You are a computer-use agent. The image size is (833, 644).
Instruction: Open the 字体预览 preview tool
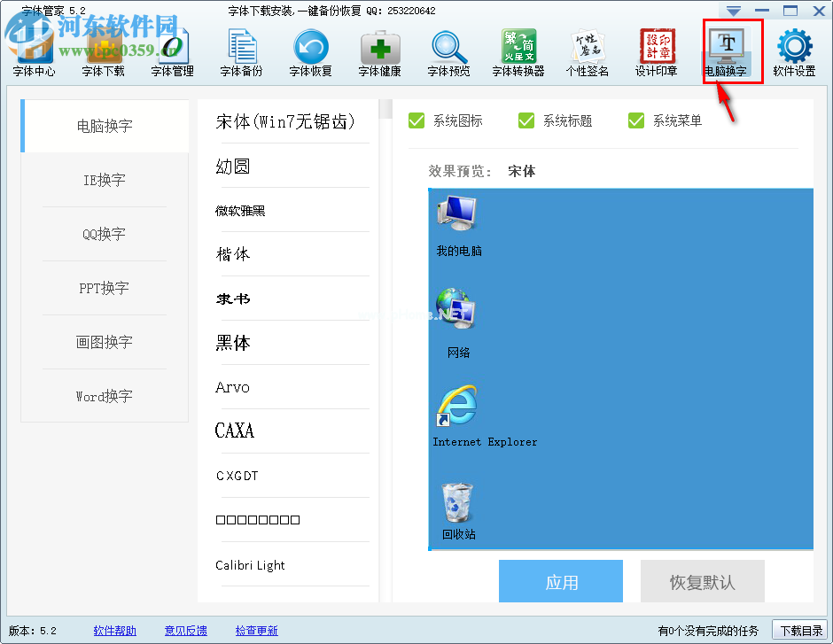point(448,51)
